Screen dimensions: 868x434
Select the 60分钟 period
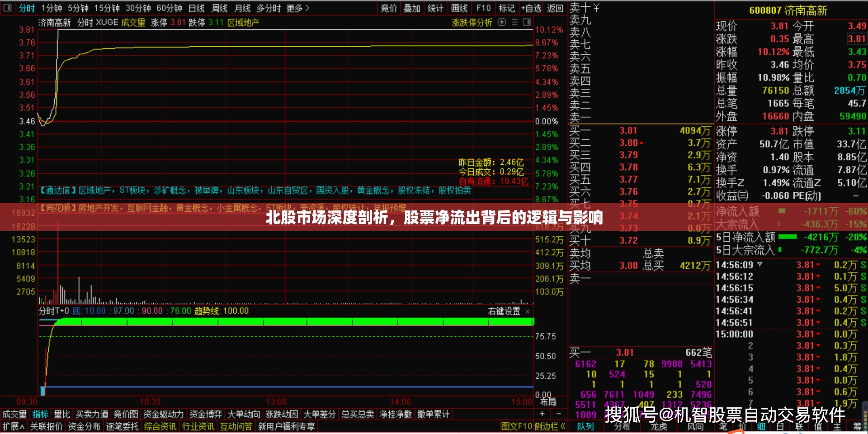169,8
